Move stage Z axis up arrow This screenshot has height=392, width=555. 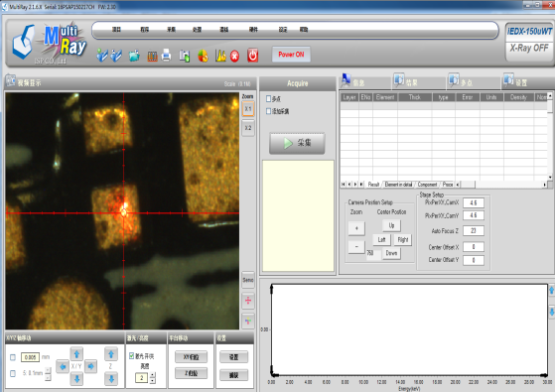click(x=111, y=353)
